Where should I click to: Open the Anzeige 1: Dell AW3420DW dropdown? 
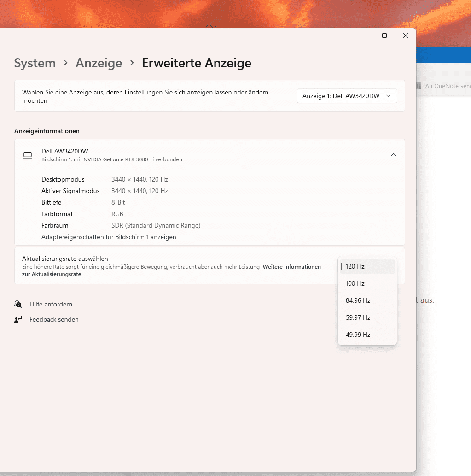pyautogui.click(x=347, y=96)
